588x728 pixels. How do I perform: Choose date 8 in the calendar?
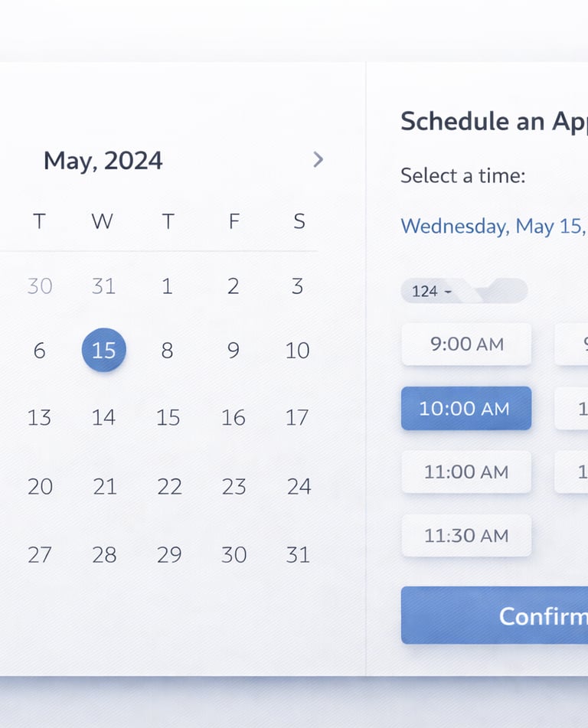click(x=167, y=351)
